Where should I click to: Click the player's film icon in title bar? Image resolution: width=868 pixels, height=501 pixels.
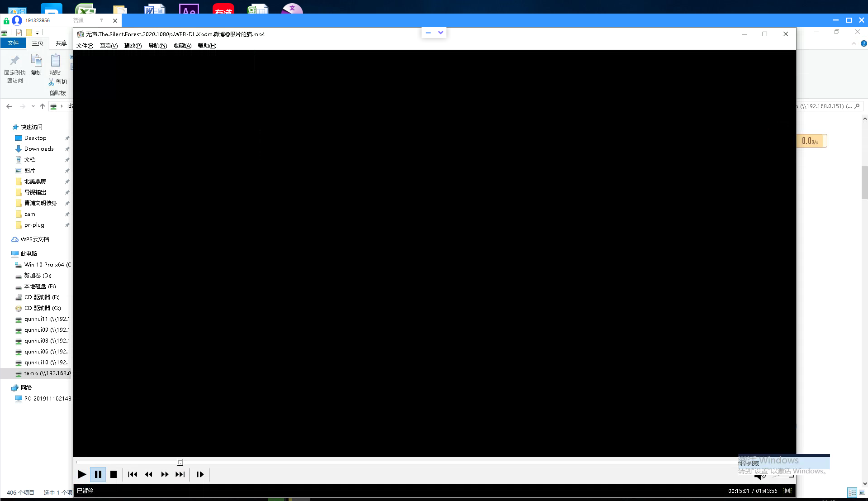pos(81,34)
